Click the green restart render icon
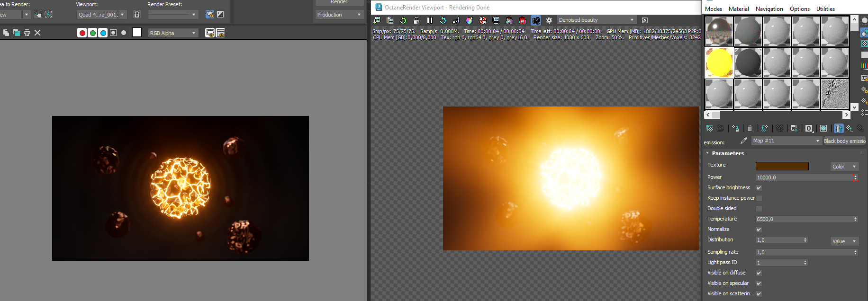The width and height of the screenshot is (868, 301). click(403, 20)
